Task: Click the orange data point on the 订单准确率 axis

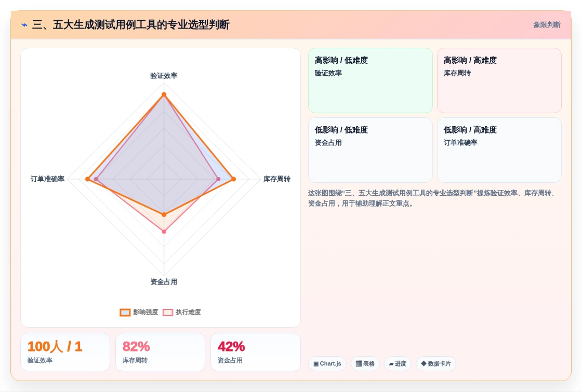Action: [88, 179]
